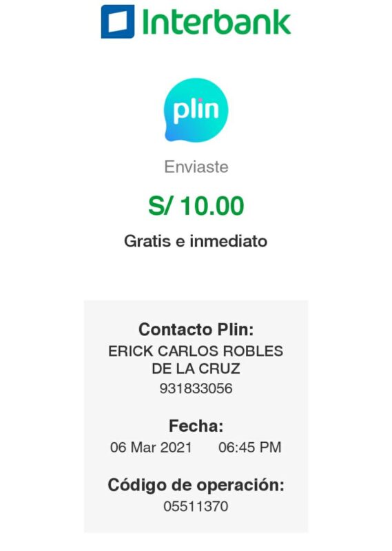Click the Gratis e inmediato text
The image size is (392, 551).
(x=196, y=242)
